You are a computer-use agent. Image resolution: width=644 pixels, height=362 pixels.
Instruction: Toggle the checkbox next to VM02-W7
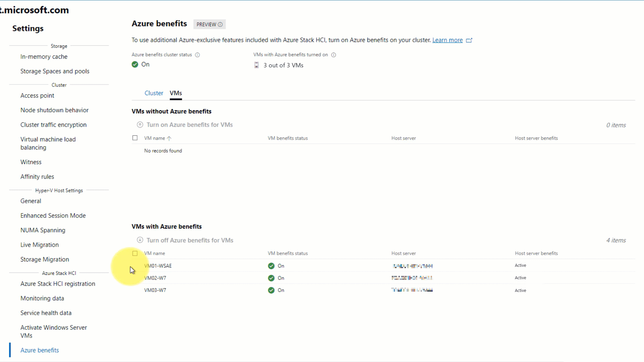coord(135,278)
